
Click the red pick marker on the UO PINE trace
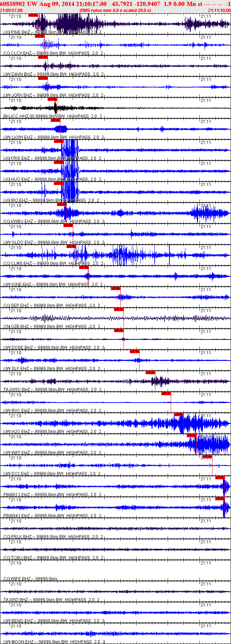pos(33,15)
